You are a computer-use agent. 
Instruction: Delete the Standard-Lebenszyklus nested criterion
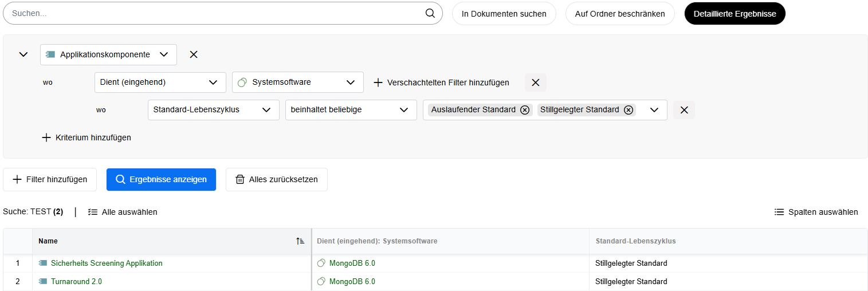(684, 110)
